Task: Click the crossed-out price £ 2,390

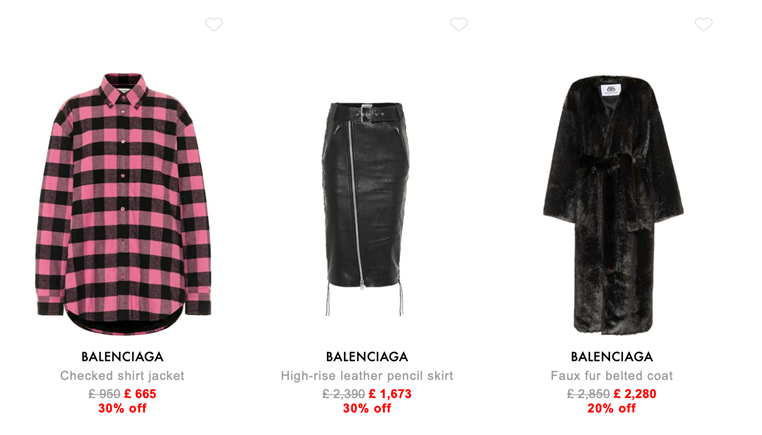Action: click(344, 394)
